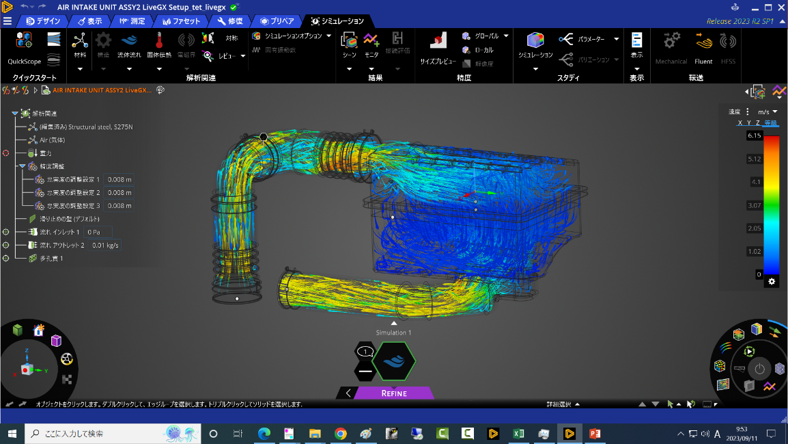788x444 pixels.
Task: Click the パラメーター branching icon
Action: click(x=566, y=39)
